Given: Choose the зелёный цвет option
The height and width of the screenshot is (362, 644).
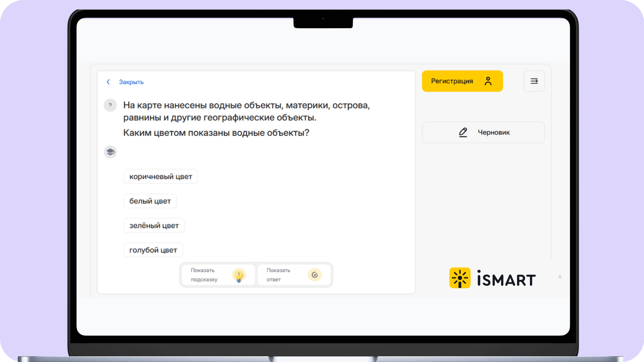Looking at the screenshot, I should click(154, 226).
